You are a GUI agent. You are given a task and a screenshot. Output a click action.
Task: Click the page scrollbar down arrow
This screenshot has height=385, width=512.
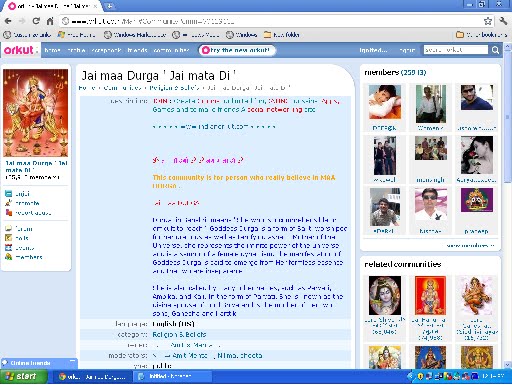coord(508,365)
